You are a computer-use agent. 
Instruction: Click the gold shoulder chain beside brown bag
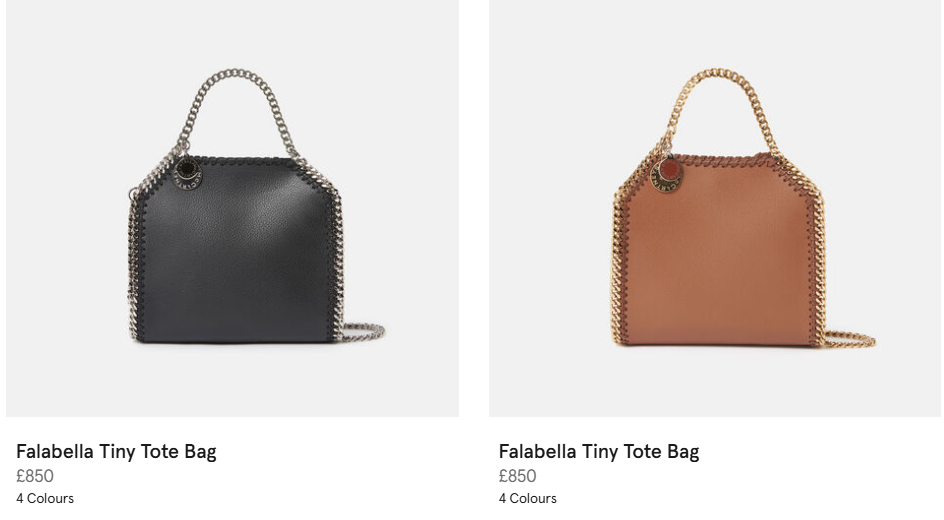849,339
